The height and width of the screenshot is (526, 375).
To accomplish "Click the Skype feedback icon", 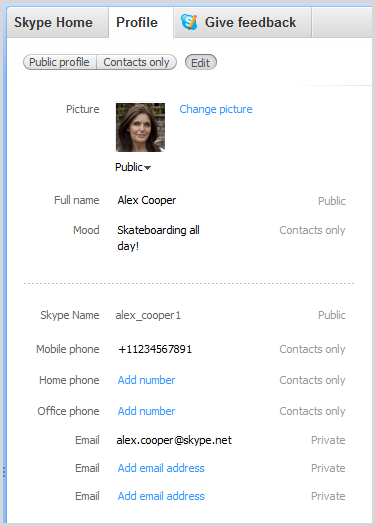I will 189,22.
